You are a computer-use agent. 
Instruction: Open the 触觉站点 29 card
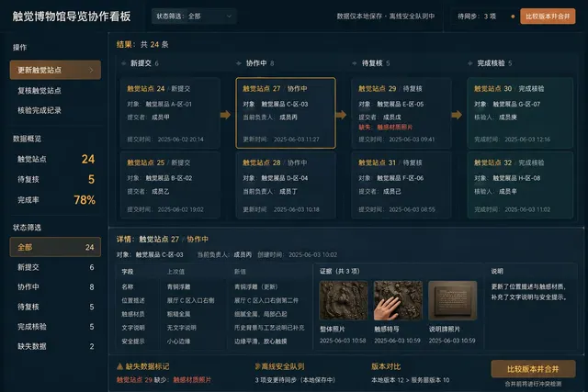click(x=401, y=113)
